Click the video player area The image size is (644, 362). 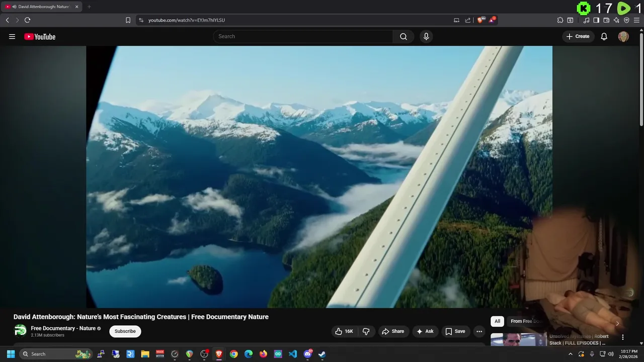click(x=319, y=176)
